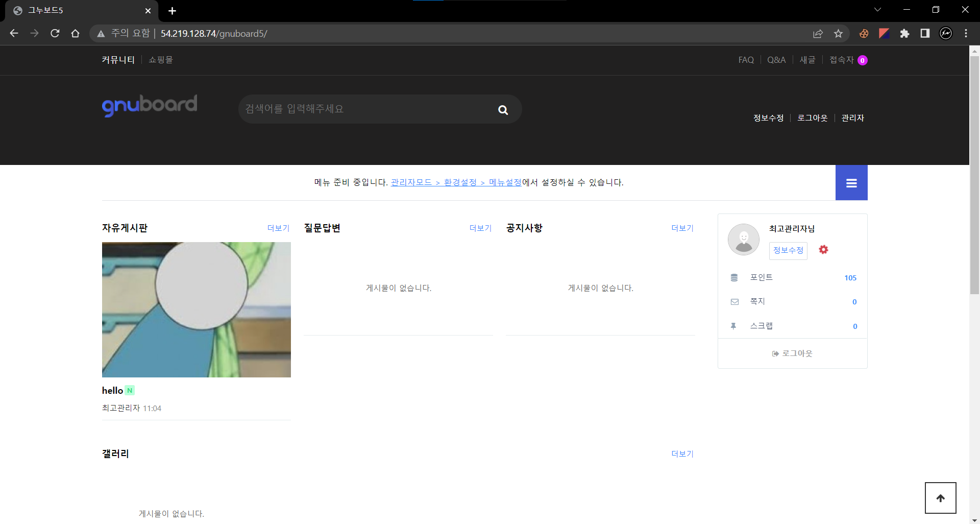Open the hello post thumbnail image
Viewport: 980px width, 524px height.
pos(197,309)
